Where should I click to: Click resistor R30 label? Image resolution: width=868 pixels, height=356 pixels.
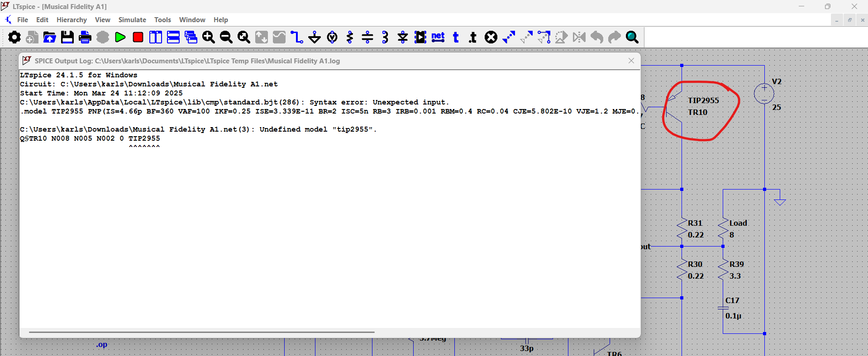tap(695, 264)
